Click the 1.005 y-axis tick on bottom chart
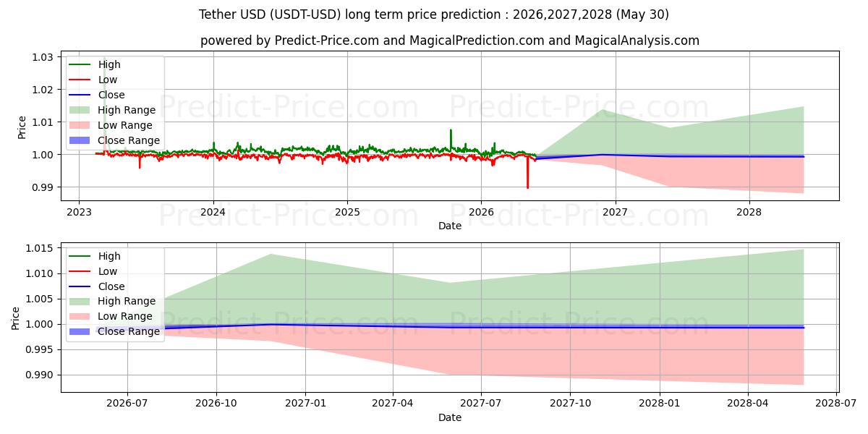868x434 pixels. click(x=41, y=299)
